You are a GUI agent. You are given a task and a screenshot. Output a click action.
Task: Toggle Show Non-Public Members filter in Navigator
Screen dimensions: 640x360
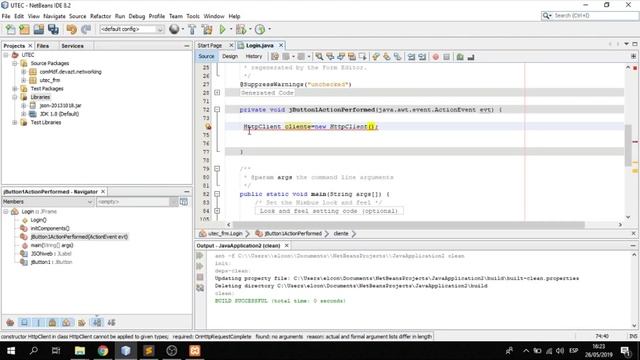point(52,322)
